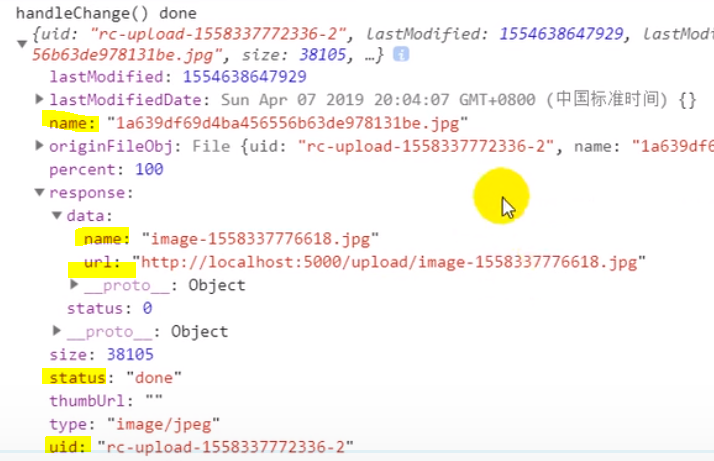Image resolution: width=714 pixels, height=461 pixels.
Task: Collapse the data property under response
Action: 57,215
